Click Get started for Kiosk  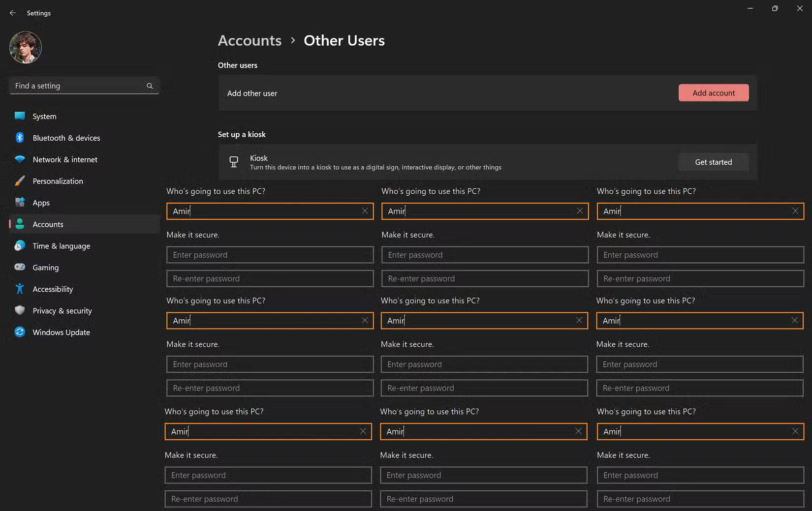[x=713, y=162]
